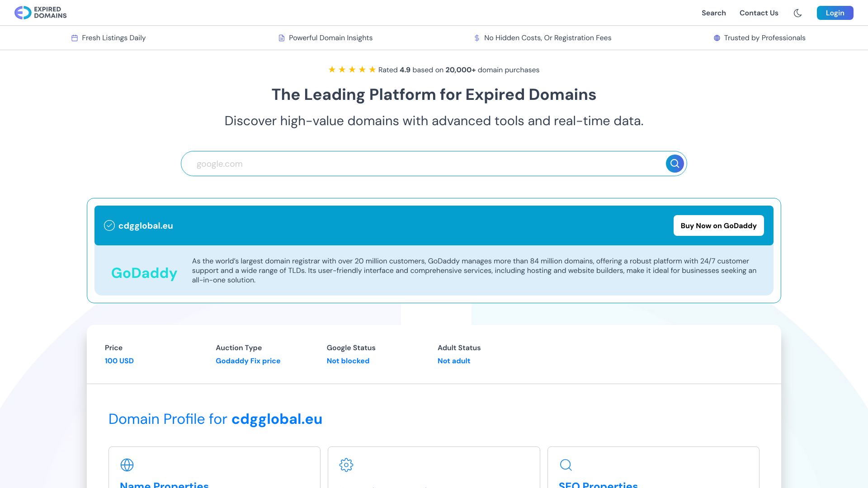Viewport: 868px width, 488px height.
Task: Click the calendar icon beside Fresh Listings
Action: pos(75,38)
